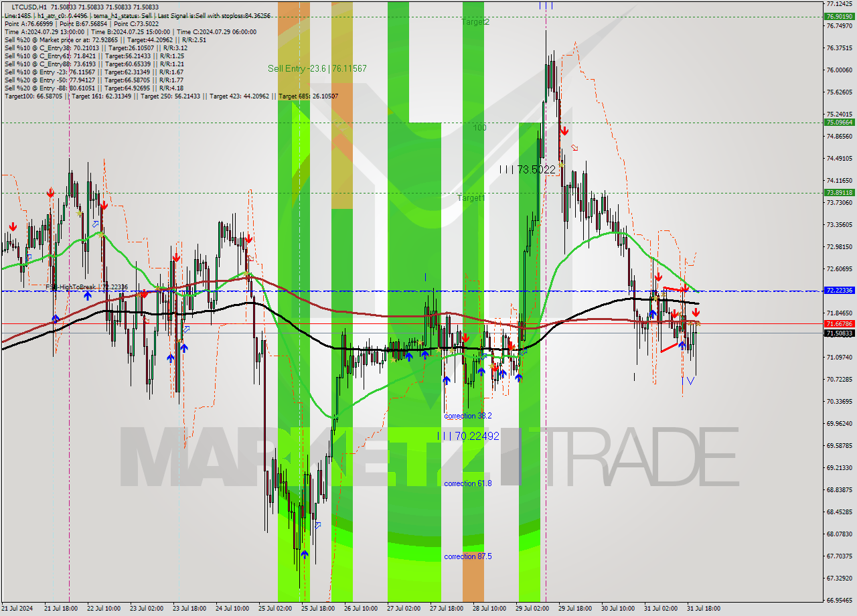Click the 77.12425 price axis label
This screenshot has width=857, height=616.
click(840, 3)
